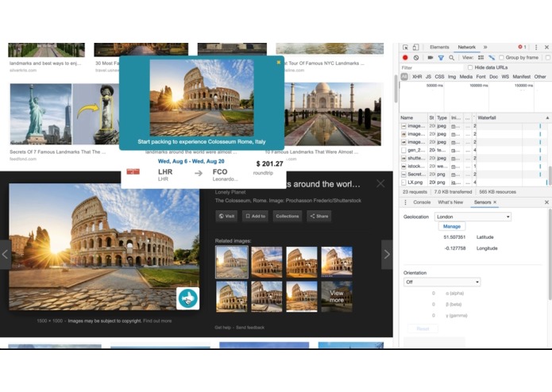552x392 pixels.
Task: Filter requests by CSS
Action: click(439, 77)
